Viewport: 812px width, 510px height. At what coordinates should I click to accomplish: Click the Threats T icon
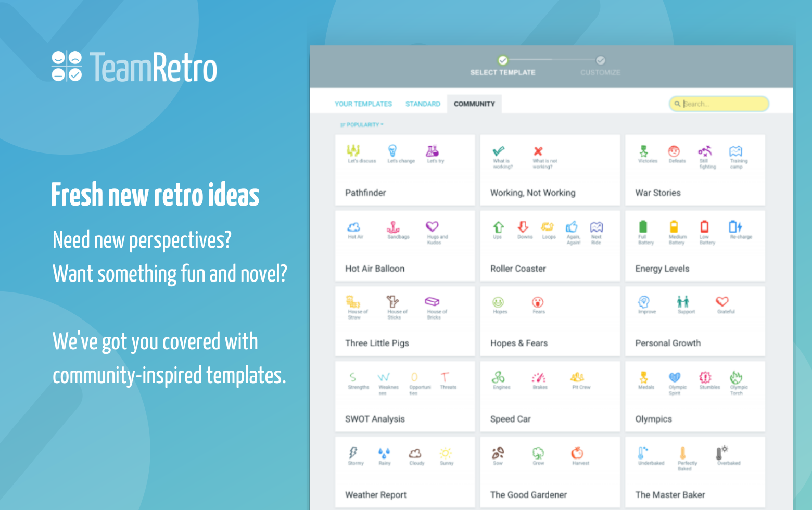445,377
